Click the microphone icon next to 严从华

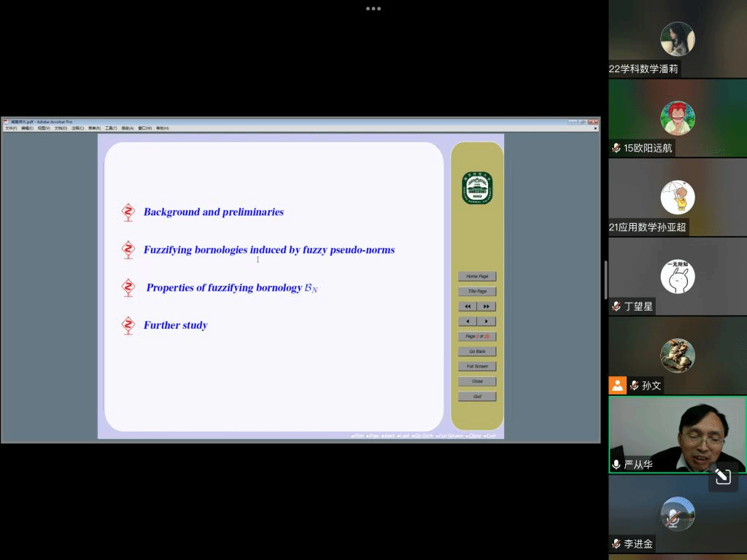(x=616, y=464)
